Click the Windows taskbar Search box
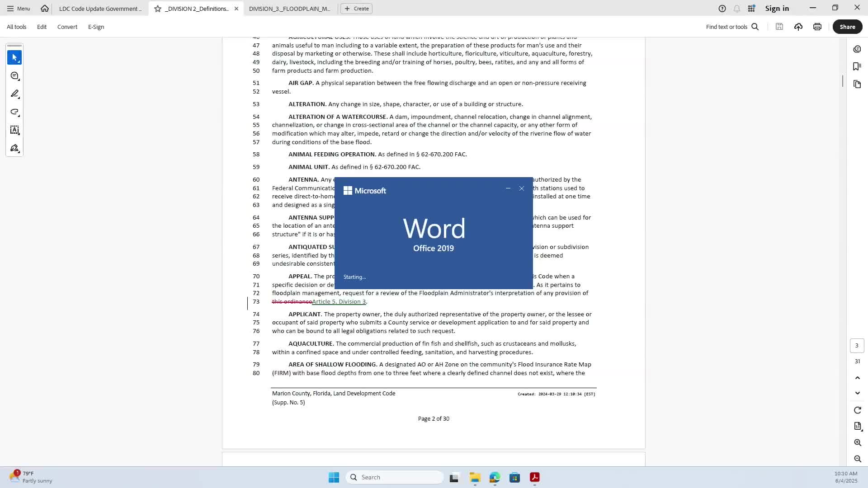Image resolution: width=868 pixels, height=488 pixels. 394,477
